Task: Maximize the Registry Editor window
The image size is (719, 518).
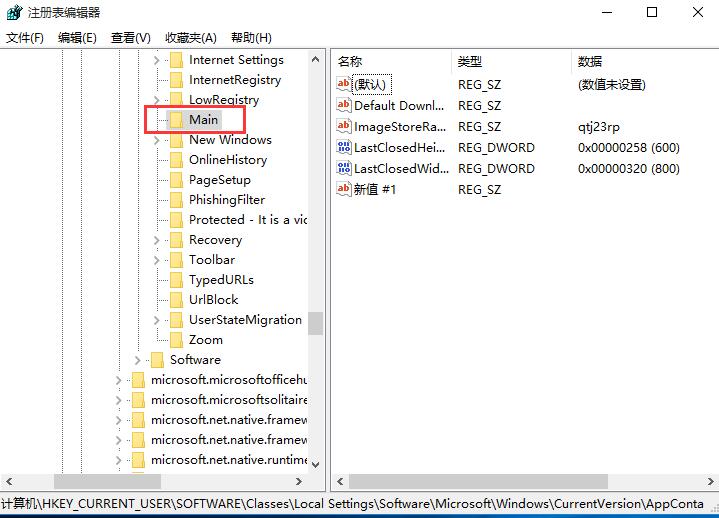Action: pyautogui.click(x=652, y=12)
